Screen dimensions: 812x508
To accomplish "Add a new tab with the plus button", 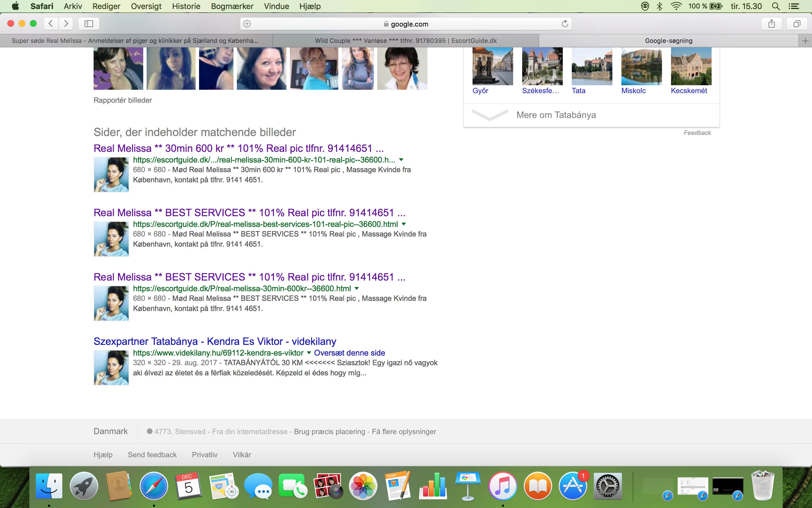I will point(805,41).
